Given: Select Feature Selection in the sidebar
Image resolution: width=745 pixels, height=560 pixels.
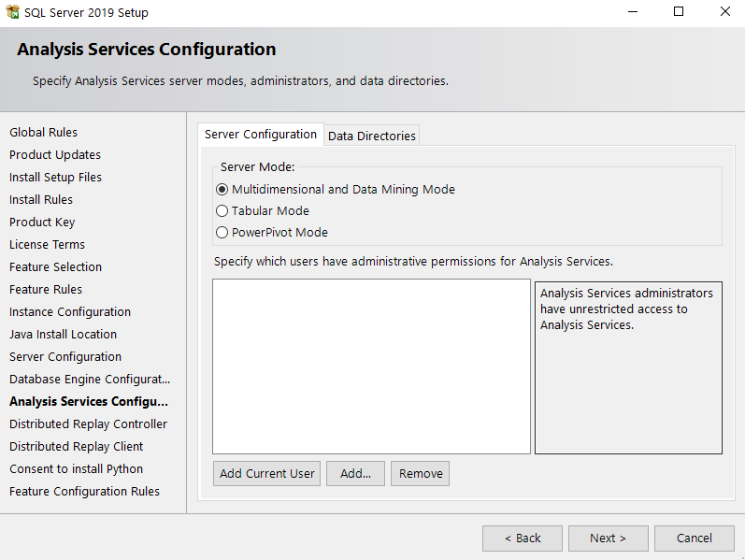Looking at the screenshot, I should point(55,267).
